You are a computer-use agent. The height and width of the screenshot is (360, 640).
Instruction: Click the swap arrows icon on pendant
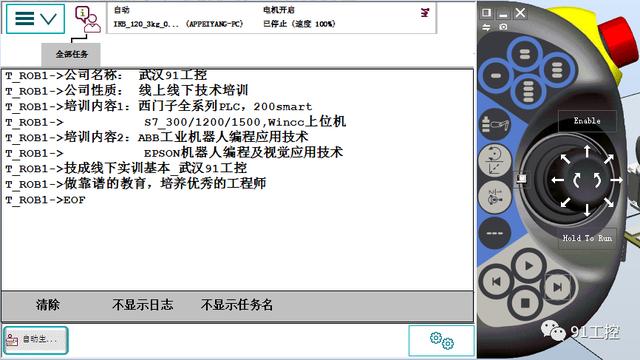pos(486,27)
